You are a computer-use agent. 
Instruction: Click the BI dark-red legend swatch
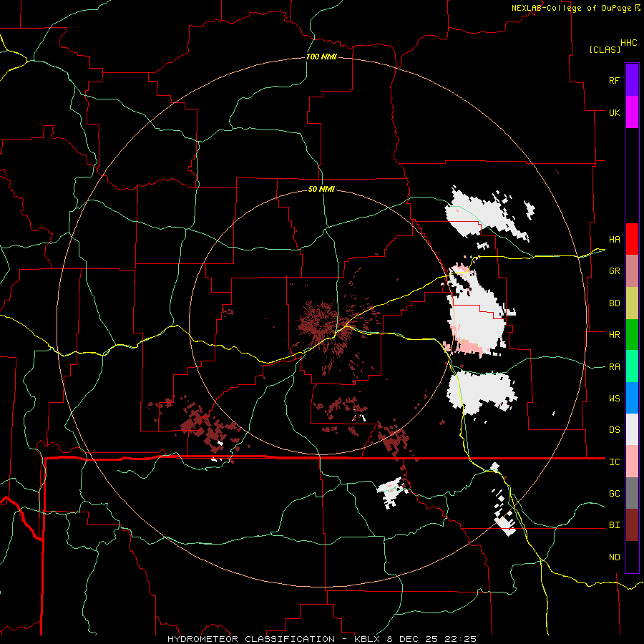point(632,525)
